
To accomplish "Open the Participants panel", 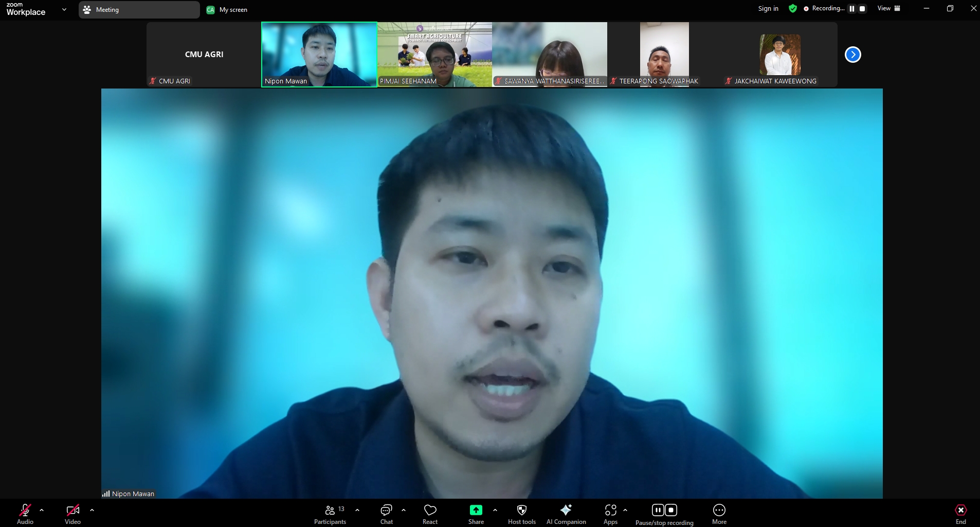I will (x=330, y=514).
